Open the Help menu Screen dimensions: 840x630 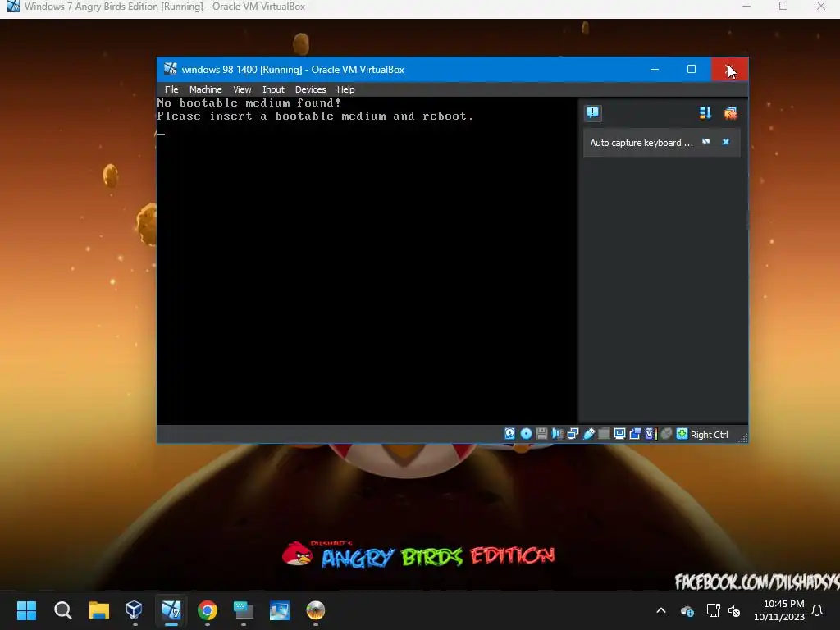(x=345, y=89)
